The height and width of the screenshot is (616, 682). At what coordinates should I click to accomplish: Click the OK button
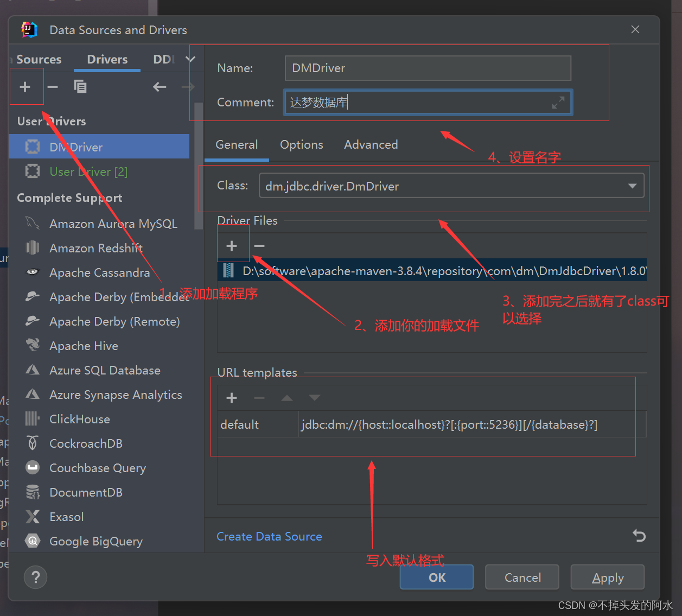click(x=437, y=577)
